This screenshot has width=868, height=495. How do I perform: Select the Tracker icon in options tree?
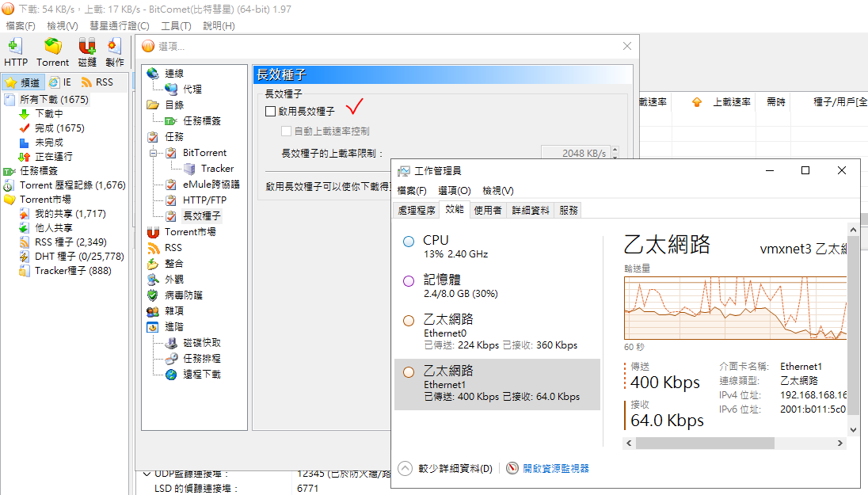point(189,169)
